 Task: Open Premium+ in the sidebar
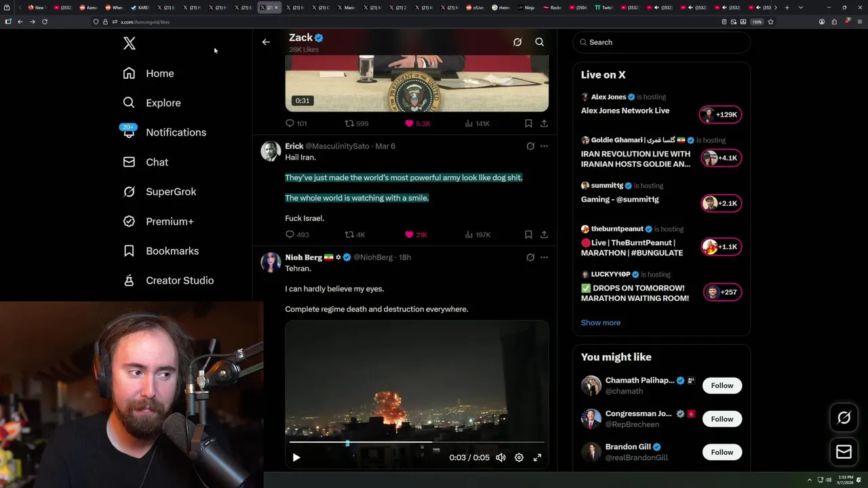pyautogui.click(x=158, y=221)
